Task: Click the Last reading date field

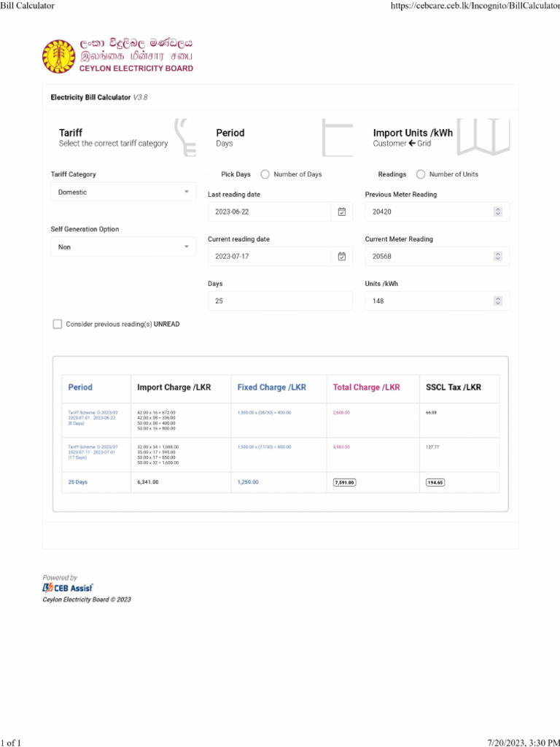Action: 269,212
